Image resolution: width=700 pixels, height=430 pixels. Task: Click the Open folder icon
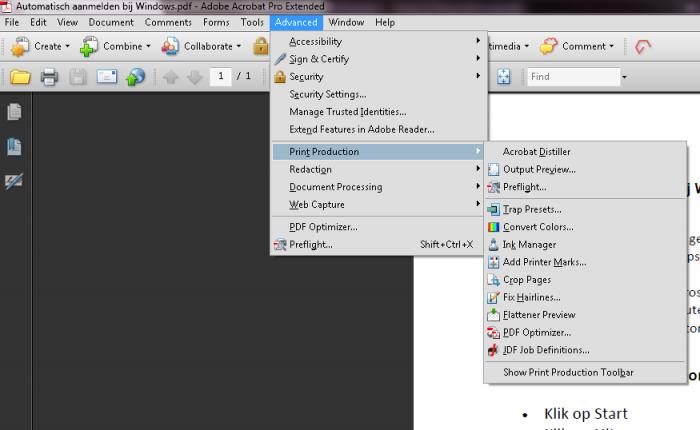point(20,77)
